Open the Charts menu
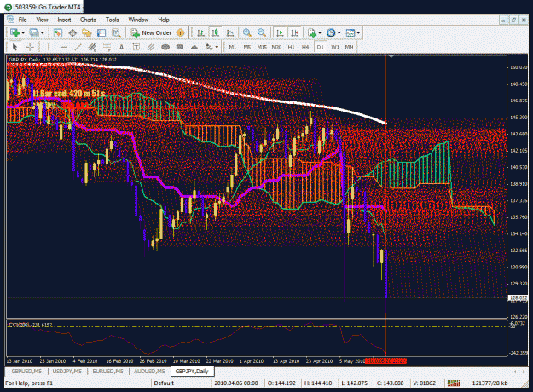This screenshot has width=533, height=392. pyautogui.click(x=88, y=20)
